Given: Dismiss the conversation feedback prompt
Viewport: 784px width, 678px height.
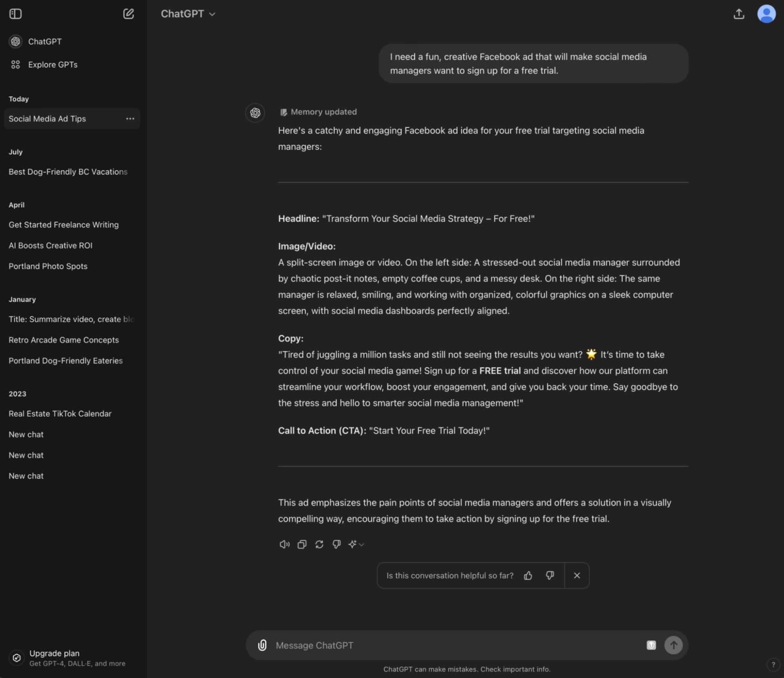Looking at the screenshot, I should click(577, 575).
